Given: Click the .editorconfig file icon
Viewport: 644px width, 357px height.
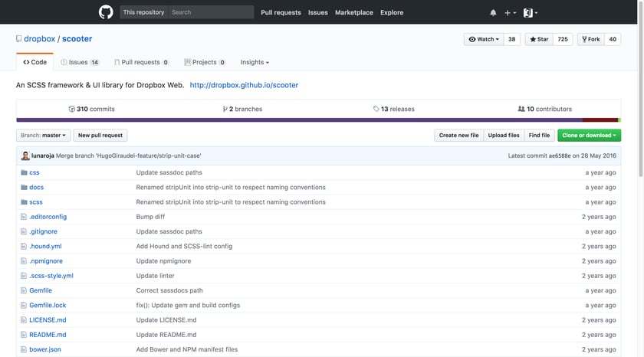Looking at the screenshot, I should coord(24,217).
